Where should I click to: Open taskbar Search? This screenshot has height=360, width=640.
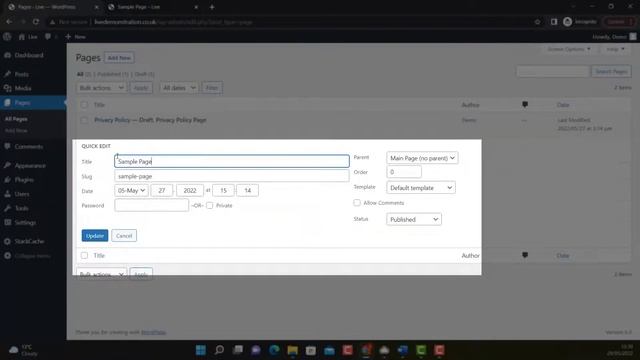coord(219,350)
